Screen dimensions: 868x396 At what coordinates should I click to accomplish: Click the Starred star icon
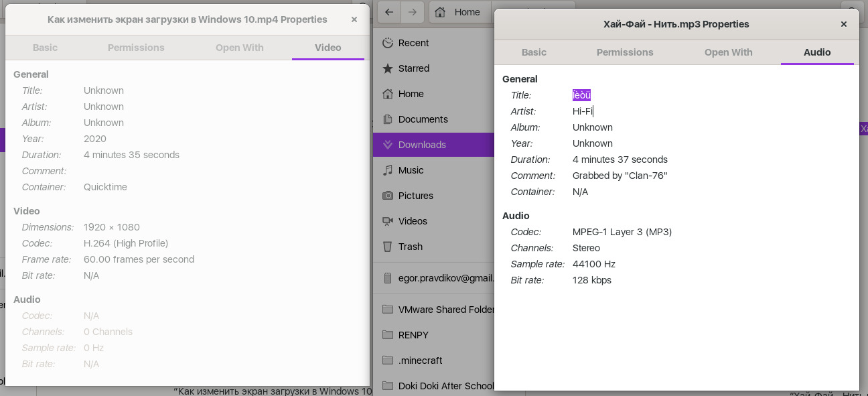[x=387, y=68]
